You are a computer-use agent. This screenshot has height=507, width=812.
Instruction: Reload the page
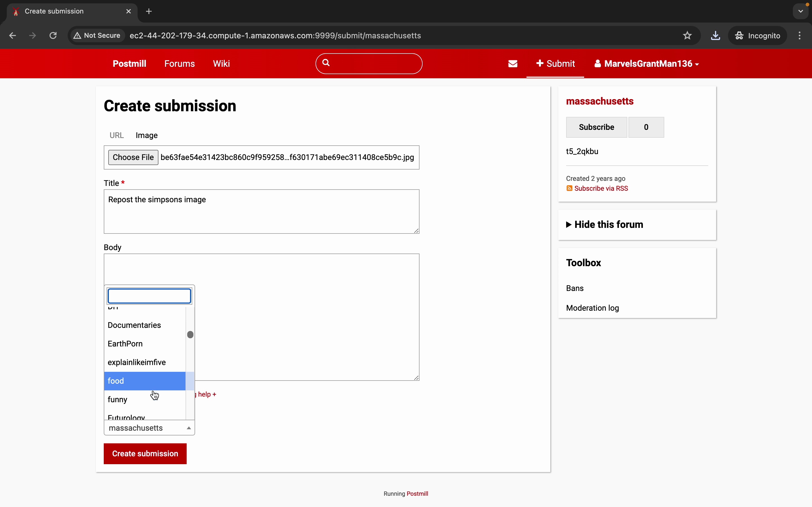53,35
